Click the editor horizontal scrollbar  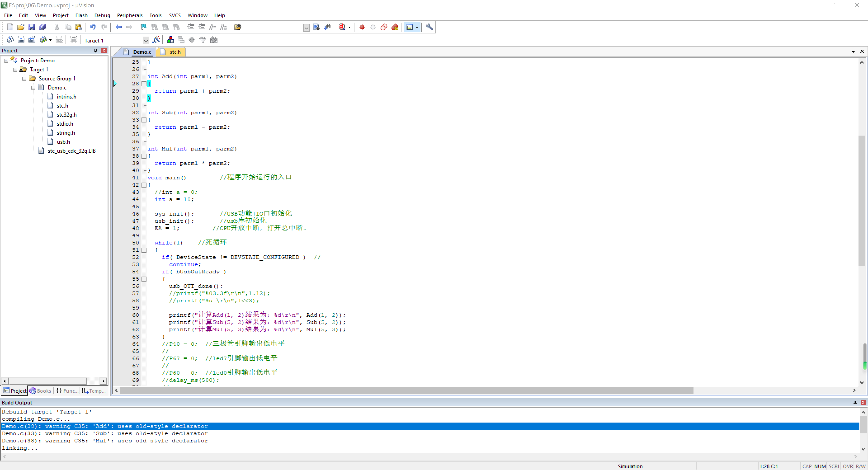[x=407, y=390]
